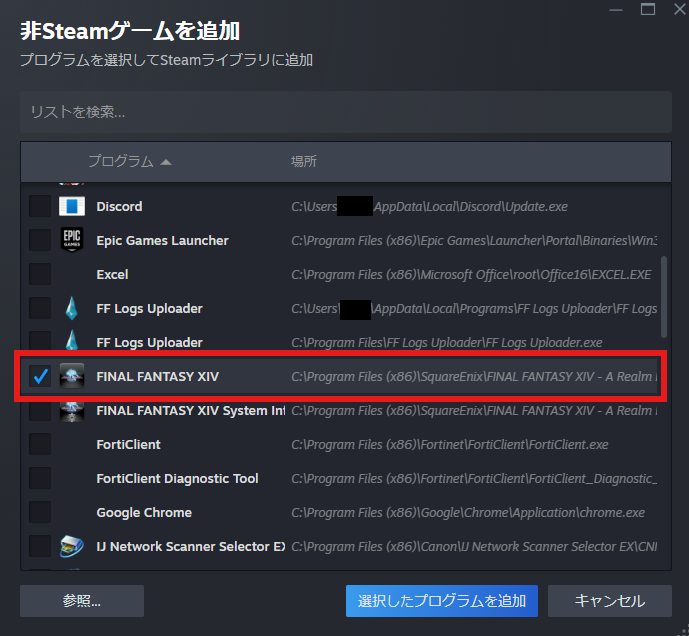The height and width of the screenshot is (636, 689).
Task: Select the Google Chrome program name
Action: [x=144, y=512]
